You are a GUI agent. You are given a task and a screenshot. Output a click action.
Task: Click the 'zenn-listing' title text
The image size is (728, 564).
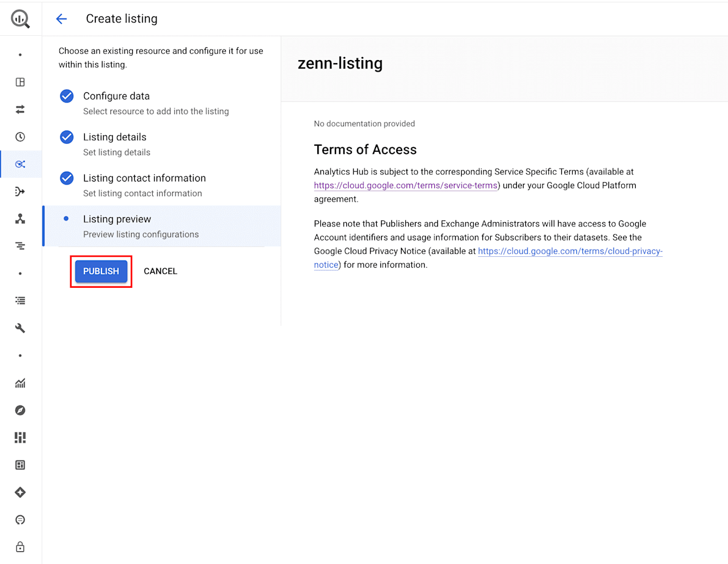pos(340,63)
